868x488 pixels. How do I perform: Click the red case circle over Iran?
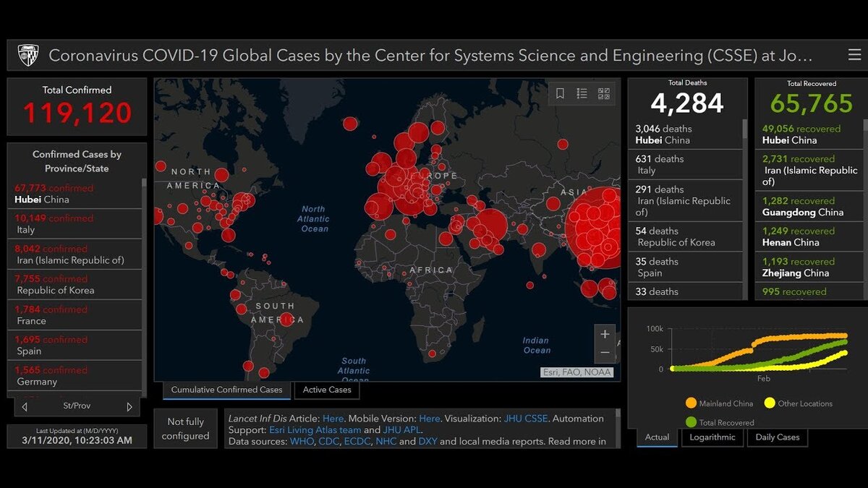click(x=491, y=225)
